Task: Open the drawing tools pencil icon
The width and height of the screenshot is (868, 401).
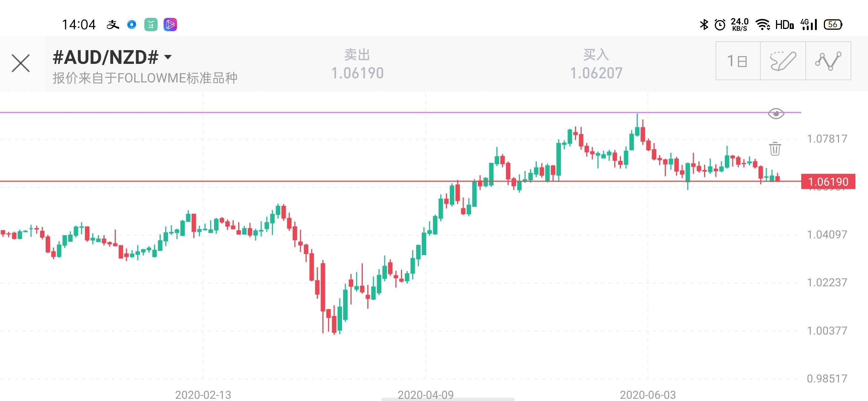Action: pos(783,61)
